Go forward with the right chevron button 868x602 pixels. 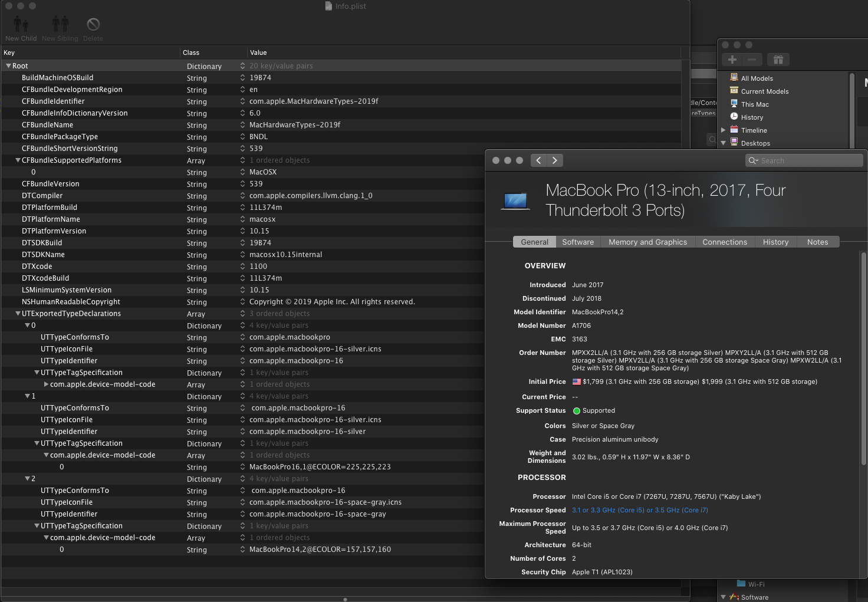[555, 160]
